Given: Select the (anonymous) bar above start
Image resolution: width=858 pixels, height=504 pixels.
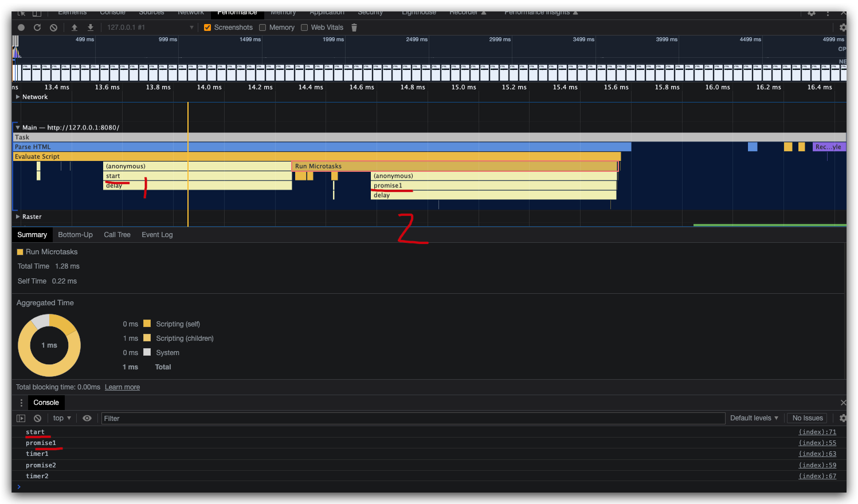Looking at the screenshot, I should click(x=197, y=166).
